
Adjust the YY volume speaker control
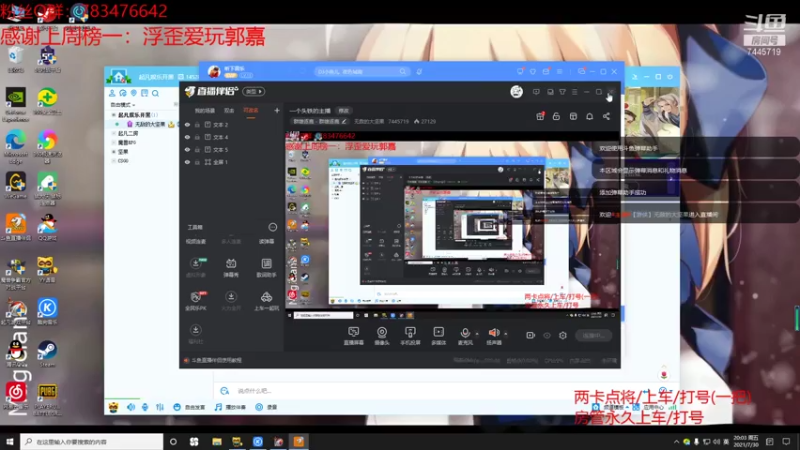coord(131,407)
